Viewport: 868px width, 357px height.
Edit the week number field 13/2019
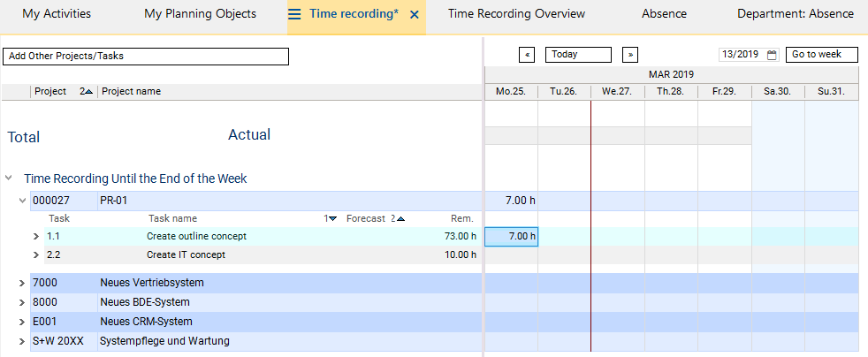(x=742, y=55)
